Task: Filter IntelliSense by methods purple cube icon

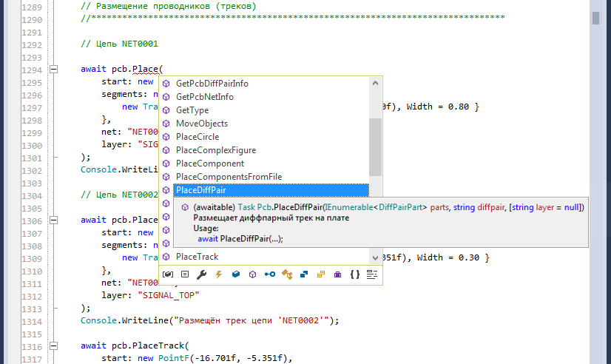Action: [252, 274]
